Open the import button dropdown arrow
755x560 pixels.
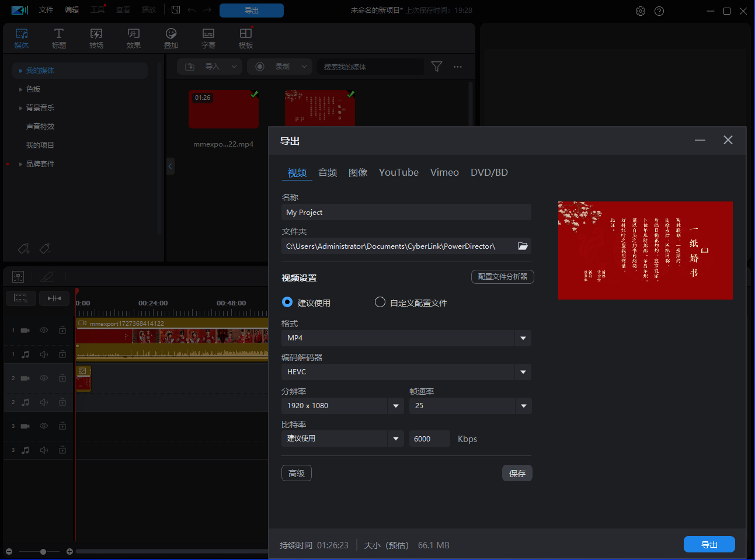(234, 67)
